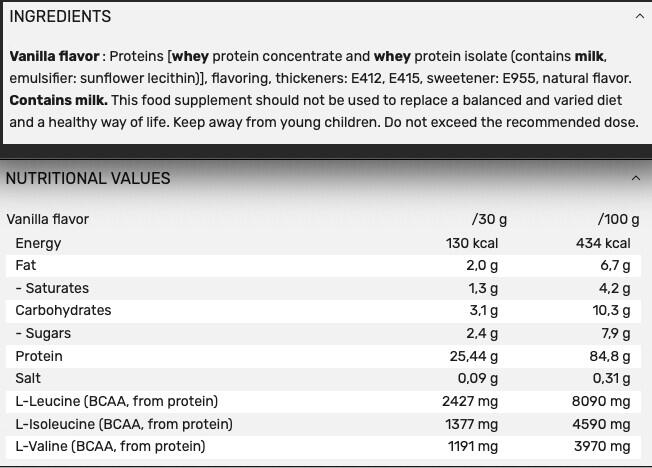Click the NUTRITIONAL VALUES section header
Image resolution: width=652 pixels, height=468 pixels.
coord(88,178)
